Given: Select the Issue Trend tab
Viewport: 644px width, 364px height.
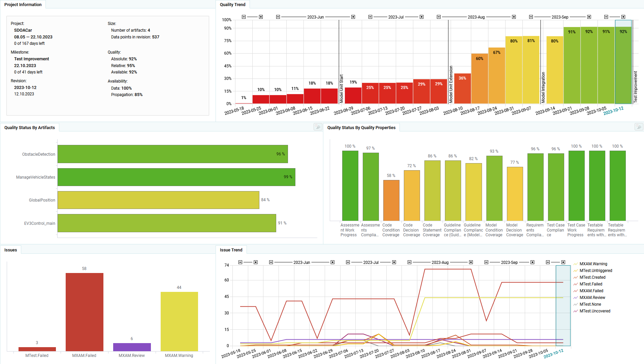Looking at the screenshot, I should (x=231, y=250).
